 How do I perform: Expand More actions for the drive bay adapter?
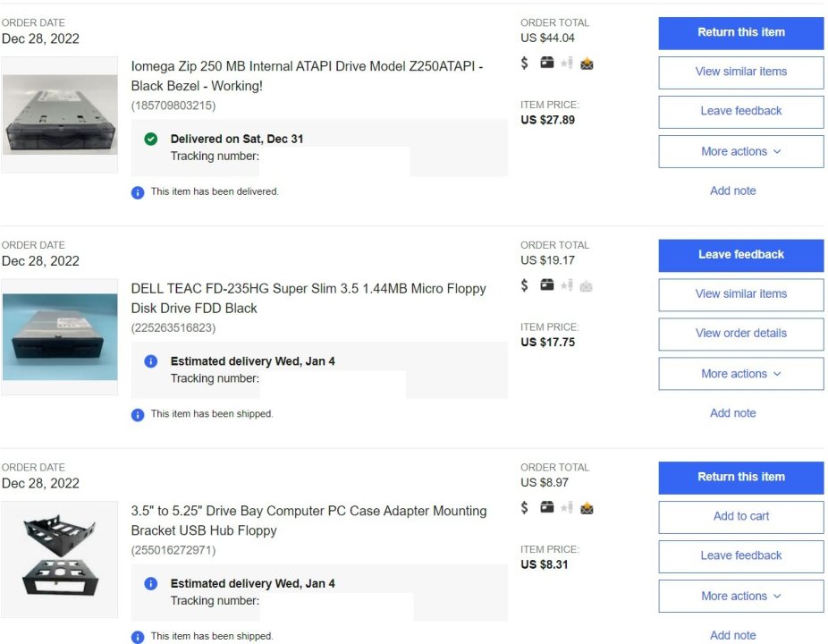tap(740, 597)
